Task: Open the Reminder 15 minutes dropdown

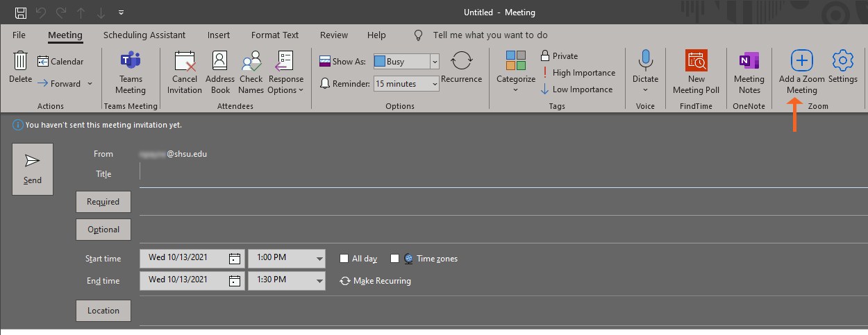Action: [435, 84]
